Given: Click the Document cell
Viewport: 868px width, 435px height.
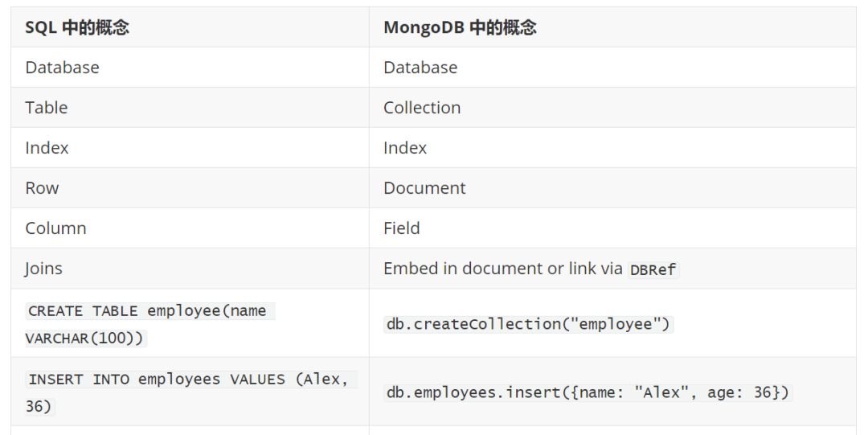Looking at the screenshot, I should click(424, 188).
